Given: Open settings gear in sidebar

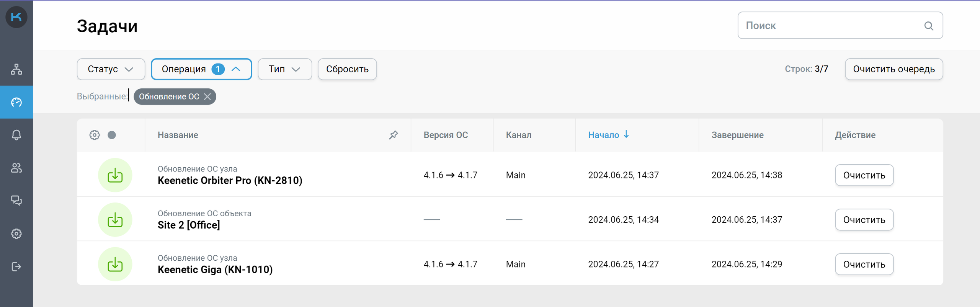Looking at the screenshot, I should (x=16, y=234).
